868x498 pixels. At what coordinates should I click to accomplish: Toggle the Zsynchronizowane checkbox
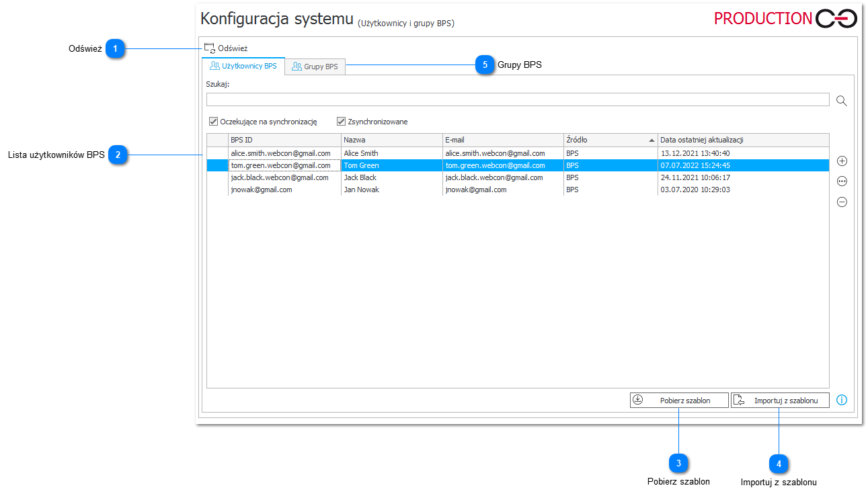click(x=341, y=122)
